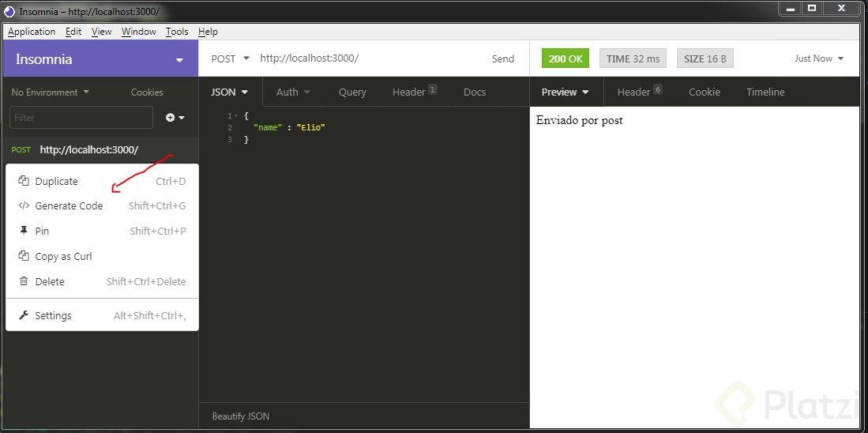The height and width of the screenshot is (433, 868).
Task: Open the plus create-request dropdown
Action: 175,118
